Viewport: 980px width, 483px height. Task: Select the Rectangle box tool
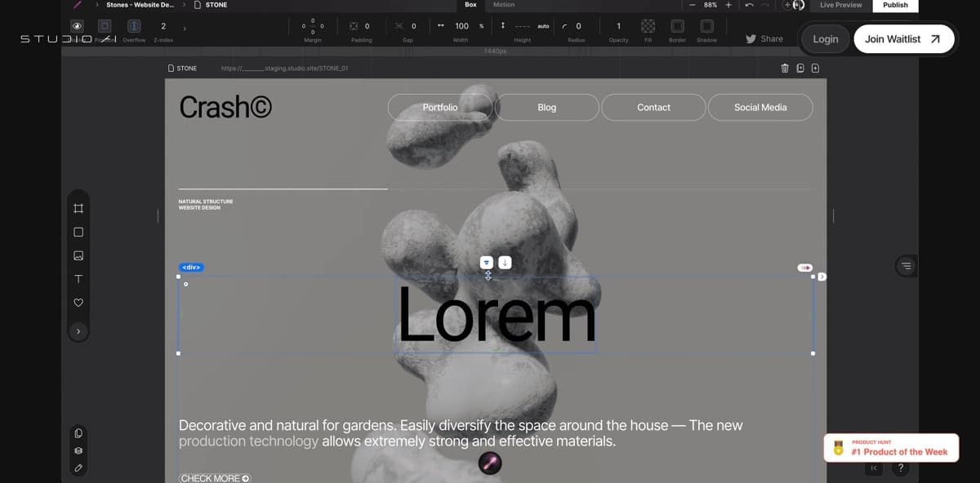pyautogui.click(x=78, y=232)
